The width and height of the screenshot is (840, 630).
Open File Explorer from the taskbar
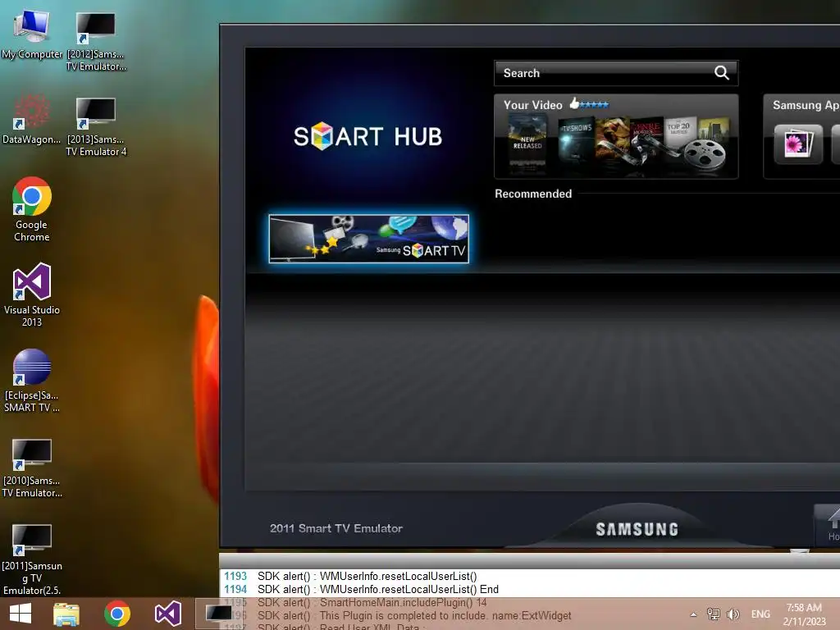coord(66,614)
